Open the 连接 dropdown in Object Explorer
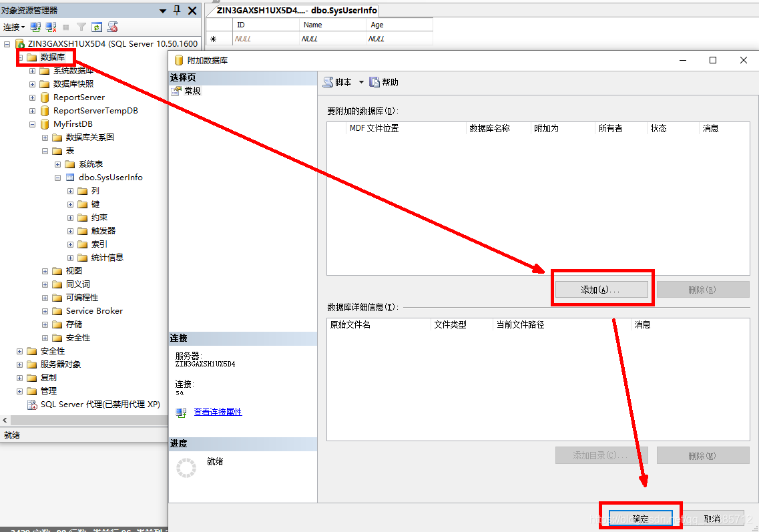 tap(15, 27)
